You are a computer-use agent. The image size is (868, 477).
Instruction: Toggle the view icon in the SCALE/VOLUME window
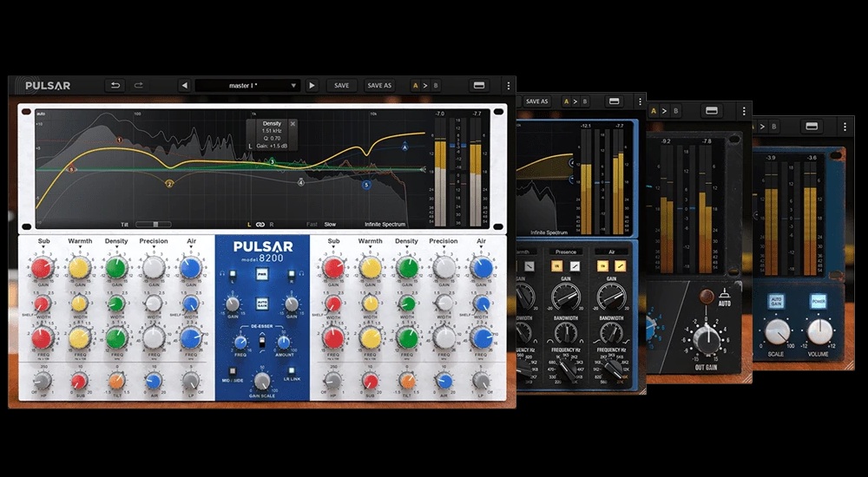pyautogui.click(x=812, y=127)
